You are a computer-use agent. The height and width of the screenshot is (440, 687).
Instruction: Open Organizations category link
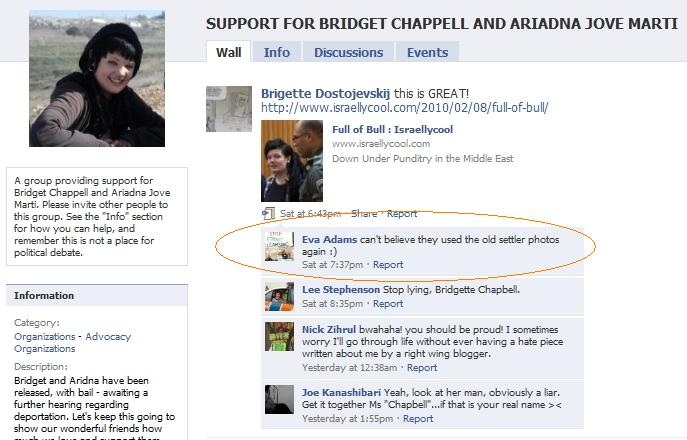pos(45,337)
